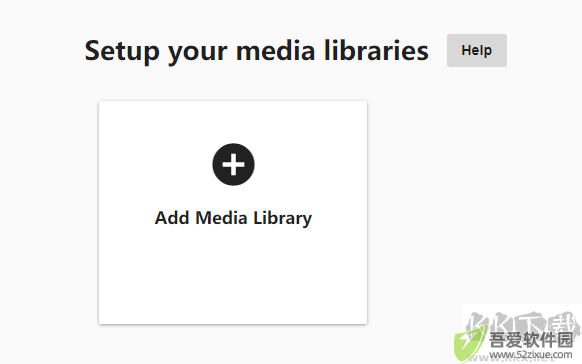Click the word Setup in the heading

pyautogui.click(x=122, y=51)
